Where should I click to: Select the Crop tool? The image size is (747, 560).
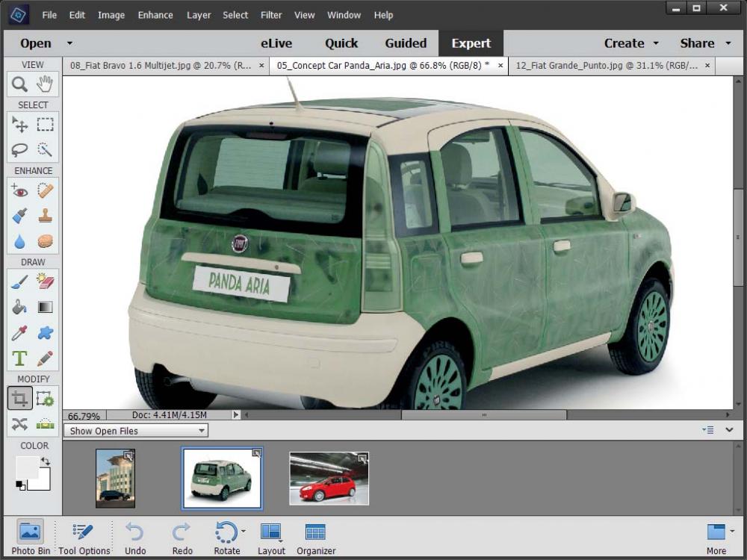[x=19, y=399]
